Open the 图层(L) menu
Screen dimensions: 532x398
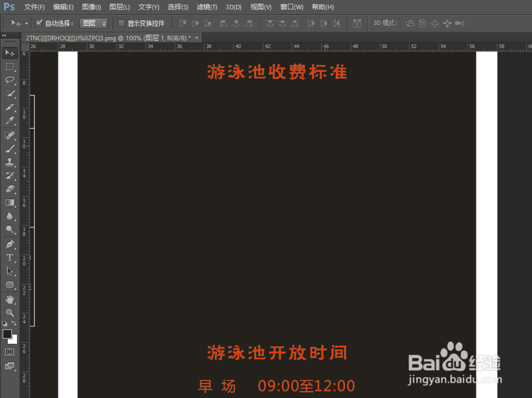(x=119, y=7)
